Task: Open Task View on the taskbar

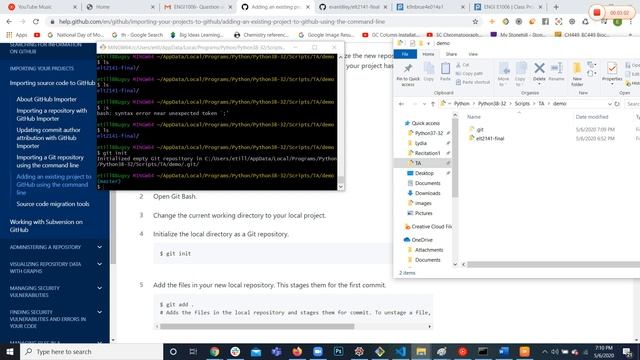Action: click(193, 351)
